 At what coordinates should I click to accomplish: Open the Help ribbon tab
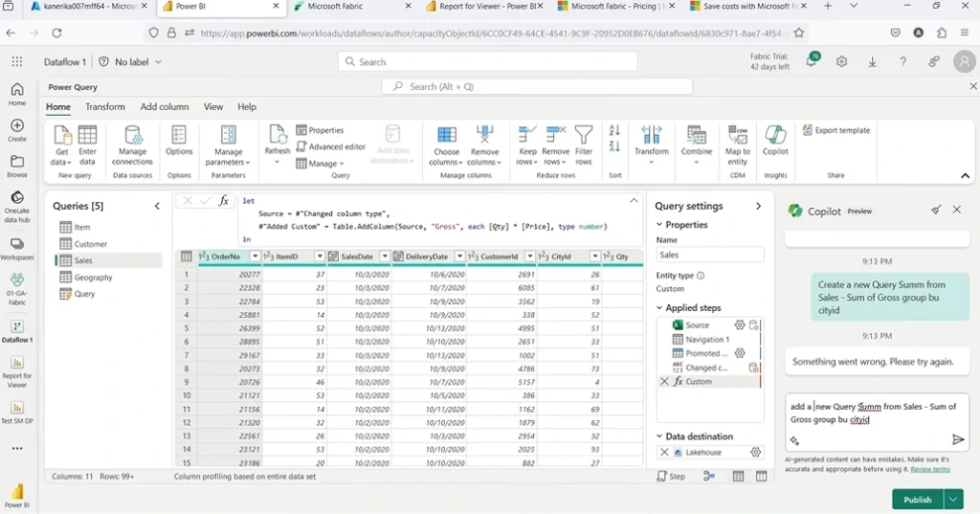247,107
